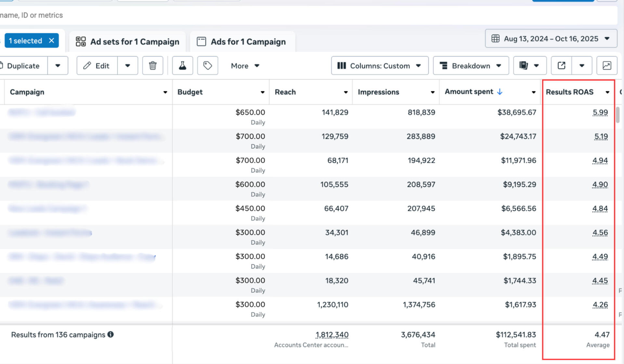Open the Columns: Custom dropdown

click(x=380, y=66)
